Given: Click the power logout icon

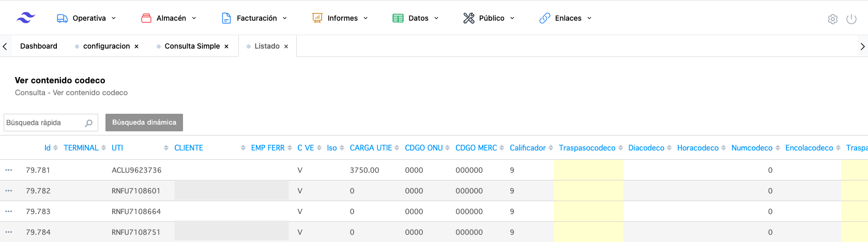Looking at the screenshot, I should coord(851,19).
